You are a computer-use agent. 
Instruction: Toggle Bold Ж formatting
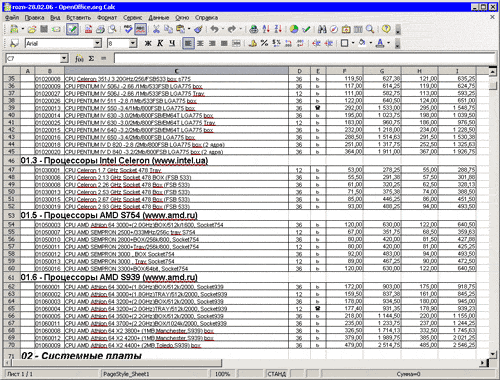(148, 43)
